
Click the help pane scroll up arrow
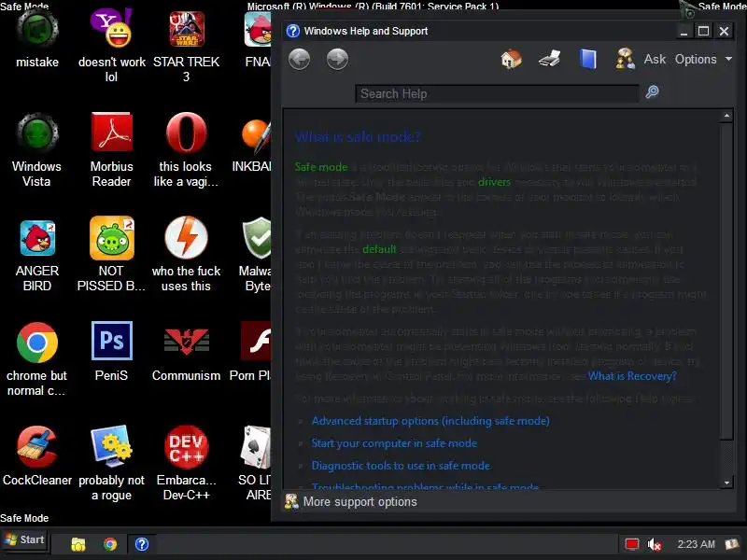click(726, 116)
